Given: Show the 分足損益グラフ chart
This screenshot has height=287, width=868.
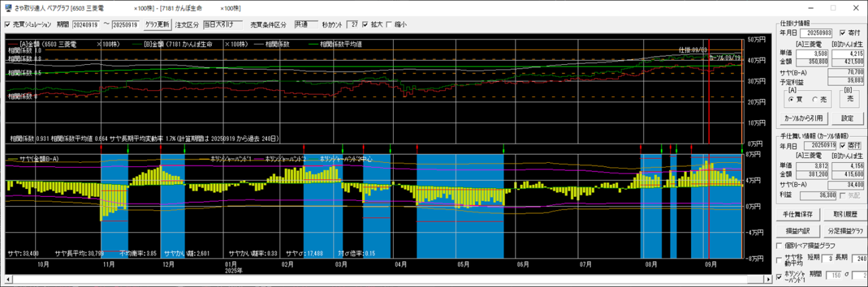Looking at the screenshot, I should pyautogui.click(x=845, y=231).
